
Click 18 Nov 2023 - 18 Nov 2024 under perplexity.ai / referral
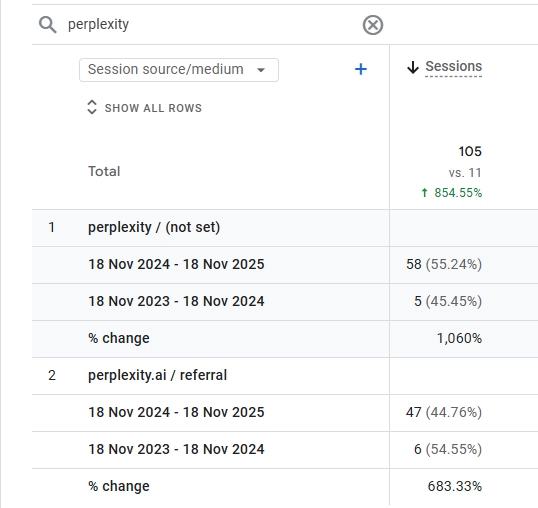(176, 449)
